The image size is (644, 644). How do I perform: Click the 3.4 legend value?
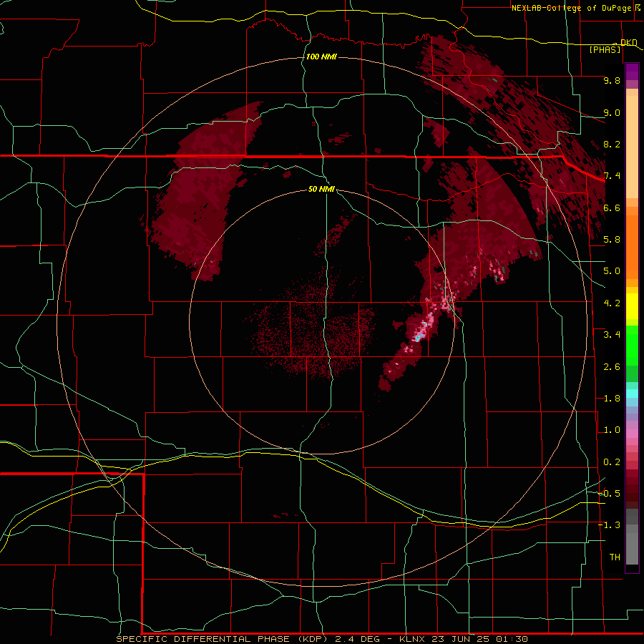(612, 335)
